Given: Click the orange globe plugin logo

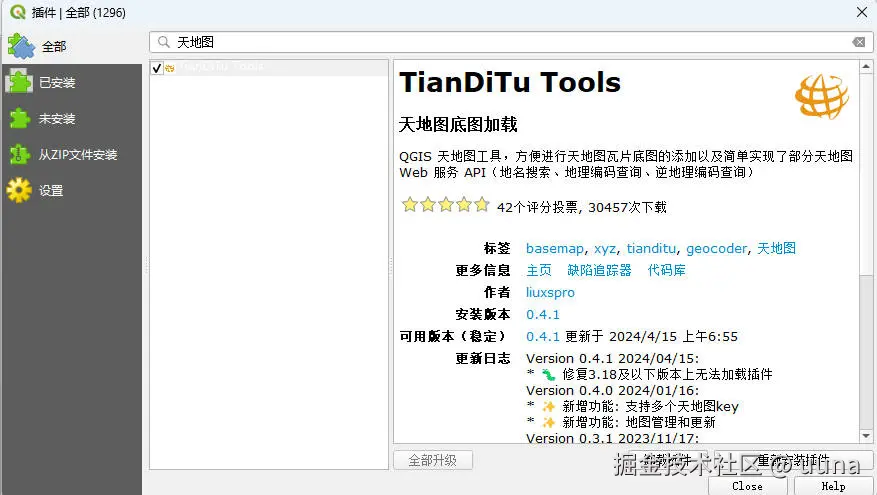Looking at the screenshot, I should pos(822,96).
